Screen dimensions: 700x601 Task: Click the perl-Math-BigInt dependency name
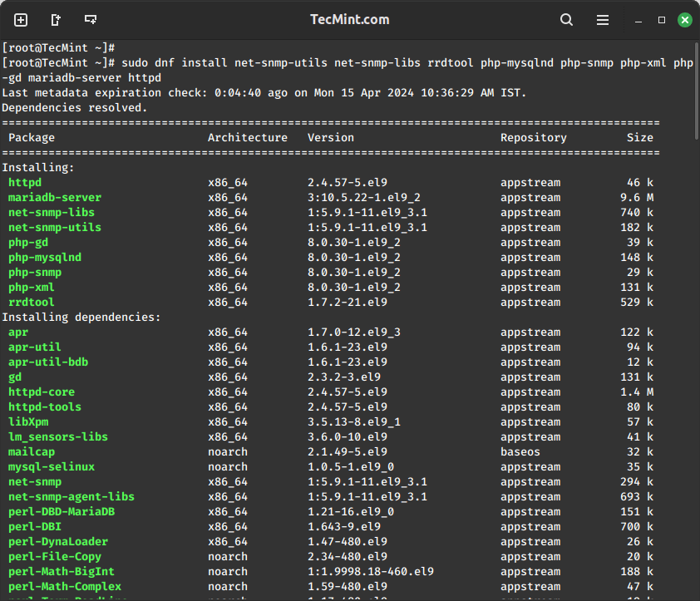coord(62,572)
